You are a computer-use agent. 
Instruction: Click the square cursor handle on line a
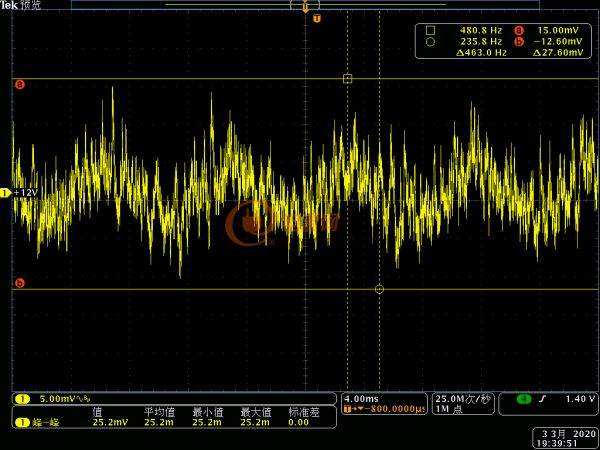(347, 78)
